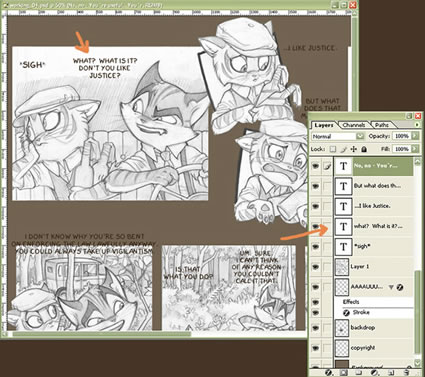Click the Layers panel scroll up arrow

coord(417,161)
